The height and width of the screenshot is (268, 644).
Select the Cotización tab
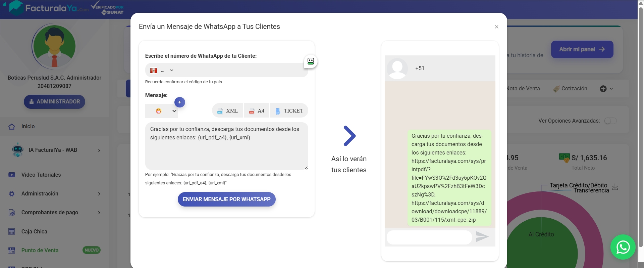pos(570,89)
